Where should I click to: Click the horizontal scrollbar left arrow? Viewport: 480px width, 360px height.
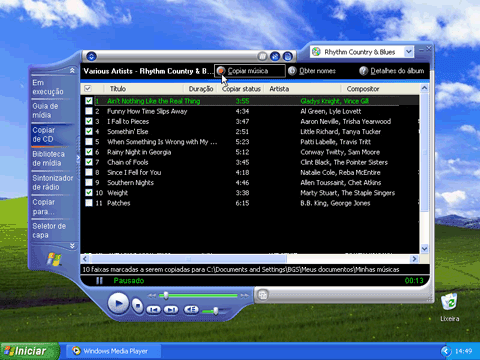[x=85, y=259]
